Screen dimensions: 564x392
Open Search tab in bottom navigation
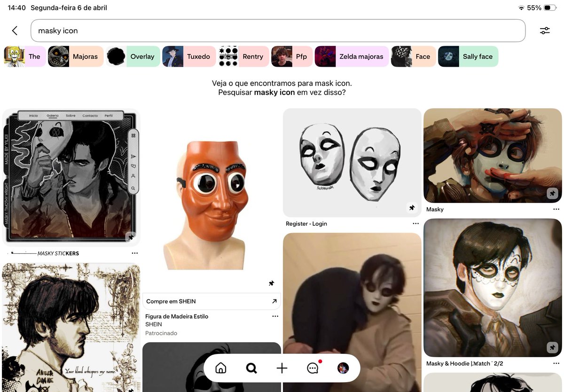(x=251, y=368)
